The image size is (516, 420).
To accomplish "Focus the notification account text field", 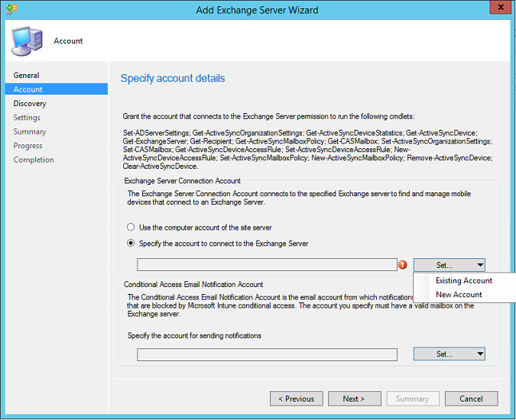I will click(267, 354).
